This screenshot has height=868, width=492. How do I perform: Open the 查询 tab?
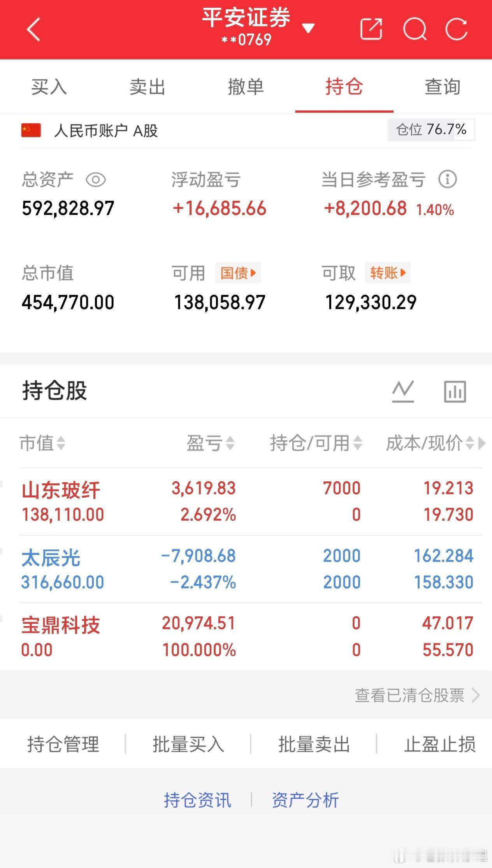tap(443, 86)
